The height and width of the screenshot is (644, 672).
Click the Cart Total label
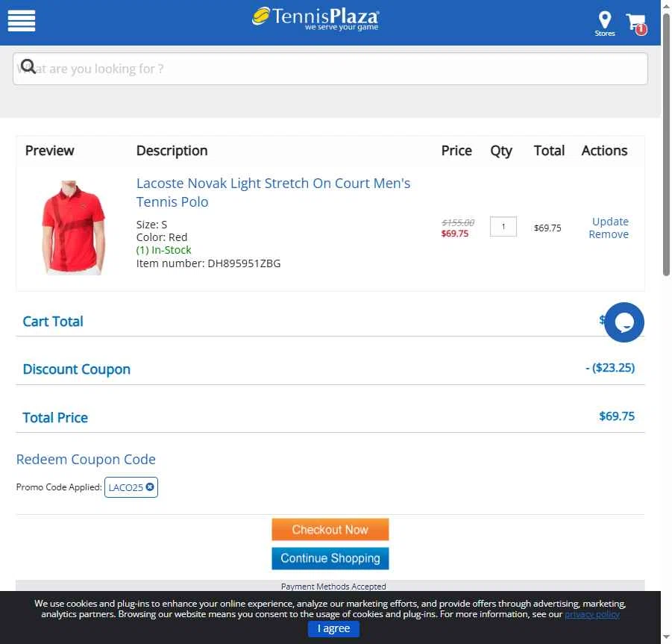53,321
